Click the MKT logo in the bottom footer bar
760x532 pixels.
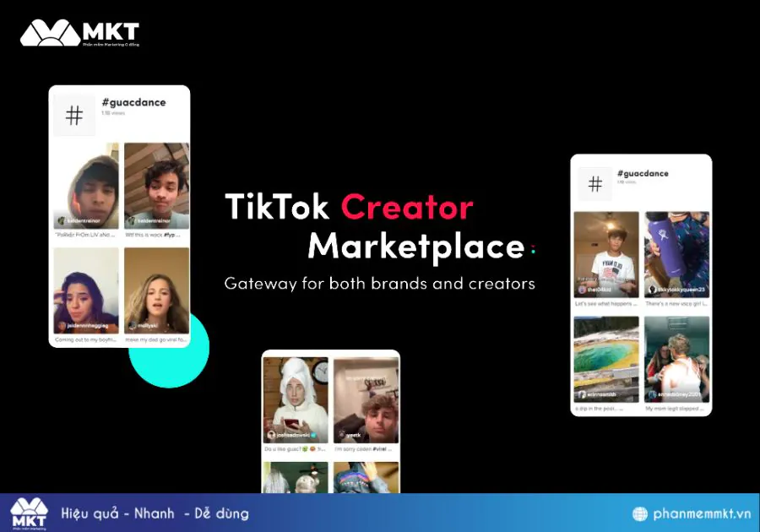click(30, 512)
